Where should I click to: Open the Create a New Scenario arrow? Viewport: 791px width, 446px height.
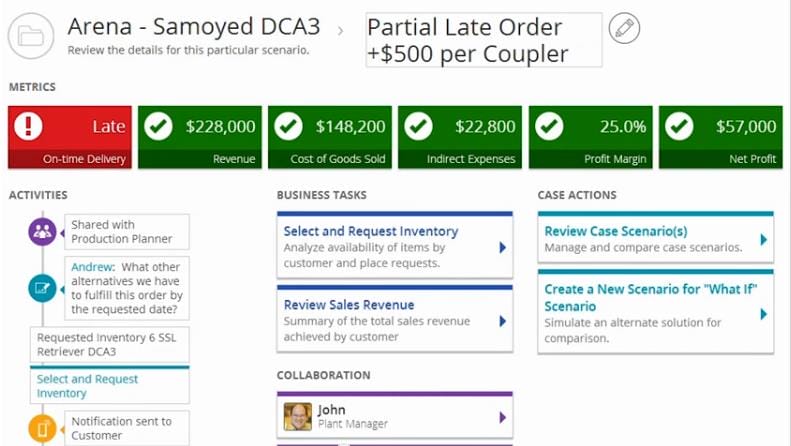coord(763,313)
